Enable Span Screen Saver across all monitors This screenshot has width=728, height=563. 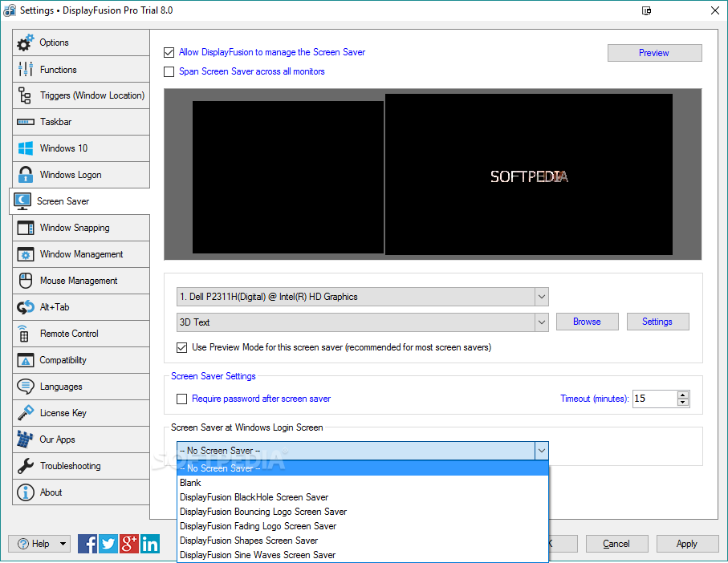coord(169,71)
